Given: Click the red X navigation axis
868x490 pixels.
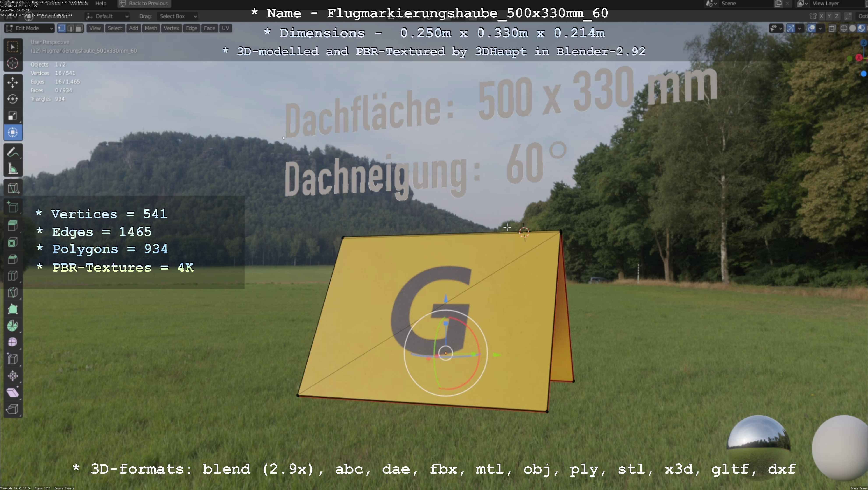Looking at the screenshot, I should (x=859, y=58).
